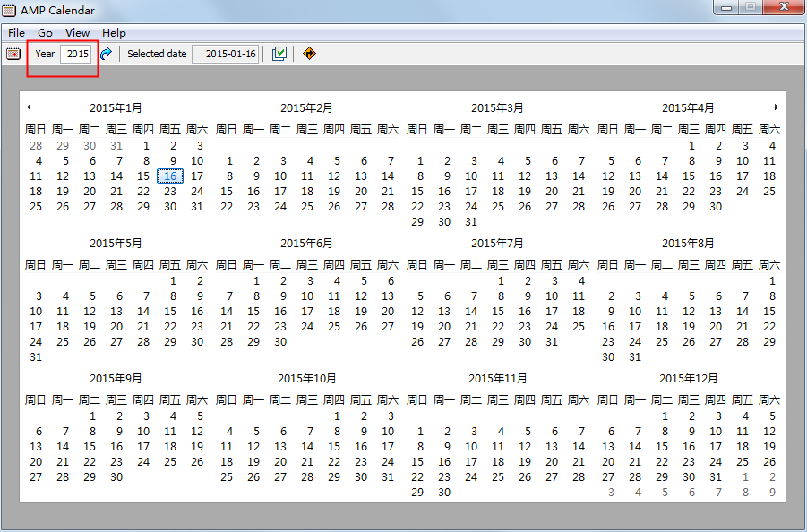807x532 pixels.
Task: Click the orange diamond arrow icon
Action: [309, 54]
